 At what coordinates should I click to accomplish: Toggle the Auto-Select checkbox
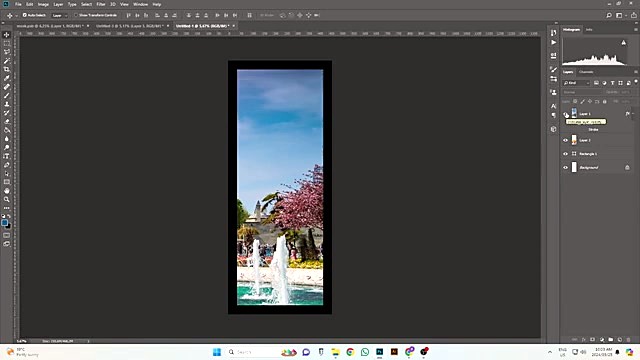point(24,15)
